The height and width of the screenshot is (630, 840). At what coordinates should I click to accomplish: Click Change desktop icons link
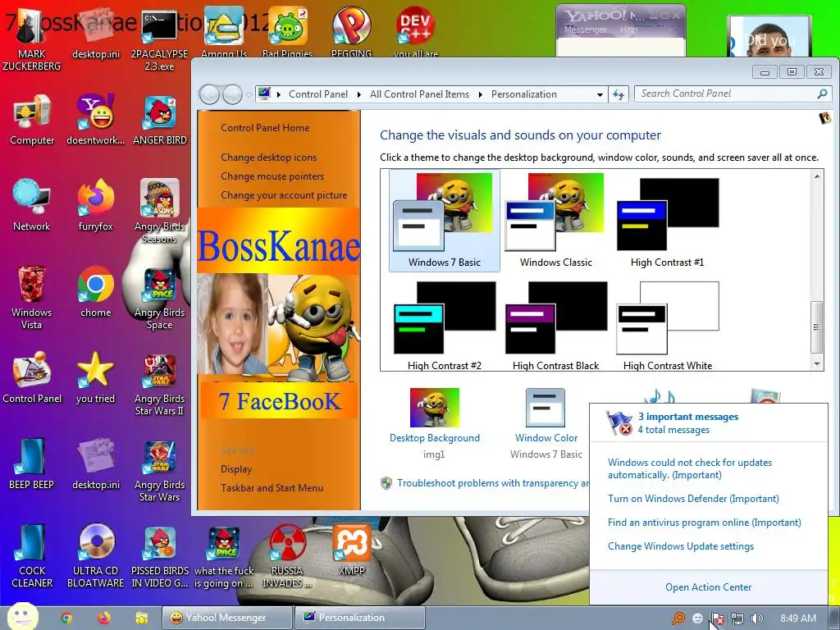[x=268, y=157]
